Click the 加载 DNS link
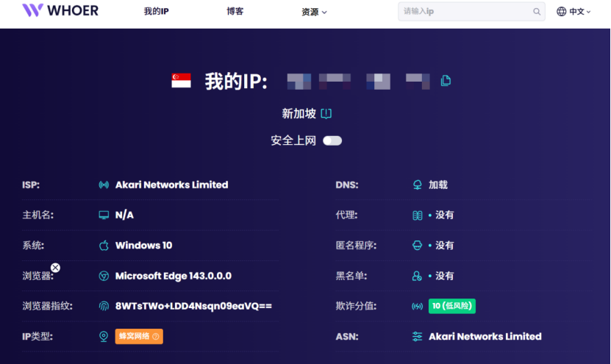 click(438, 185)
